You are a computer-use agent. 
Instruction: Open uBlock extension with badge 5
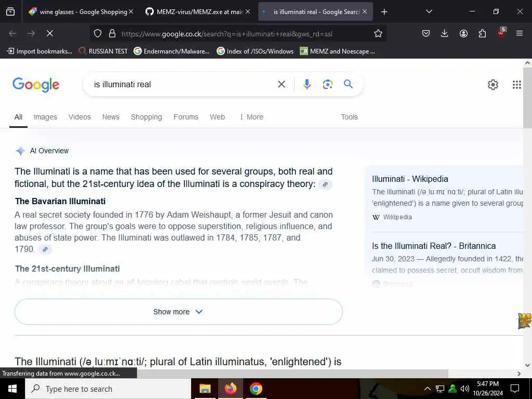coord(501,33)
